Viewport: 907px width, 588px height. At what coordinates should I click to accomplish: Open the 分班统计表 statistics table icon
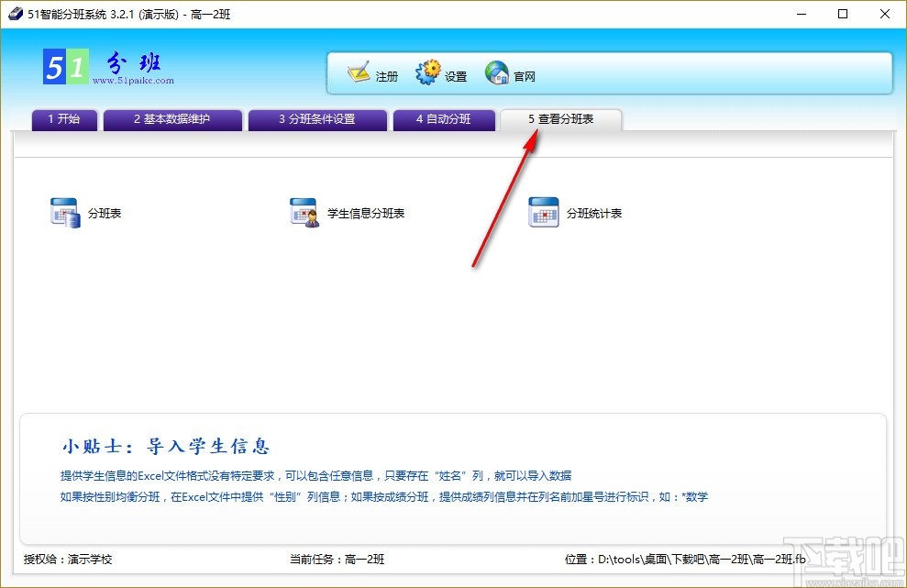tap(575, 212)
